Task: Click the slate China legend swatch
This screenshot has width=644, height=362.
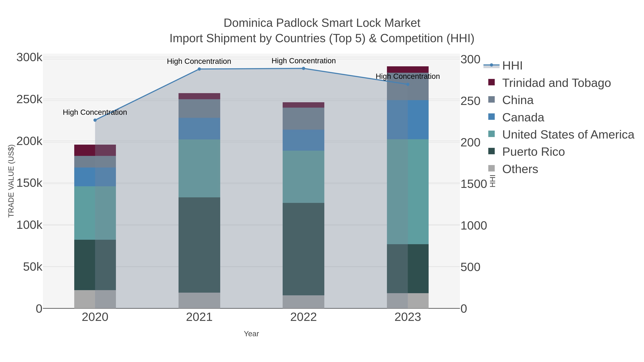Action: (492, 99)
